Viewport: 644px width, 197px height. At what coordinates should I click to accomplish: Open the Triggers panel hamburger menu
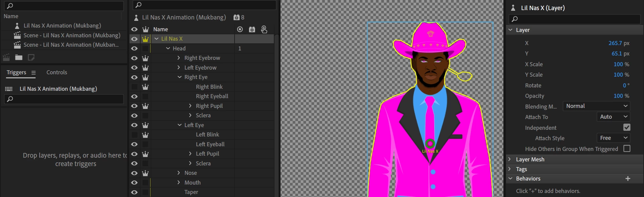34,73
